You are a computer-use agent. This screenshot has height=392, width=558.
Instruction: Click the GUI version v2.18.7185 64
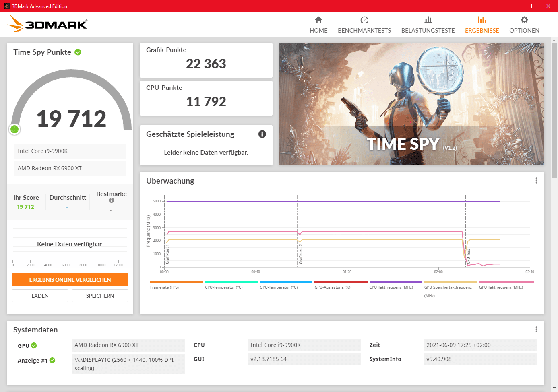(x=304, y=359)
